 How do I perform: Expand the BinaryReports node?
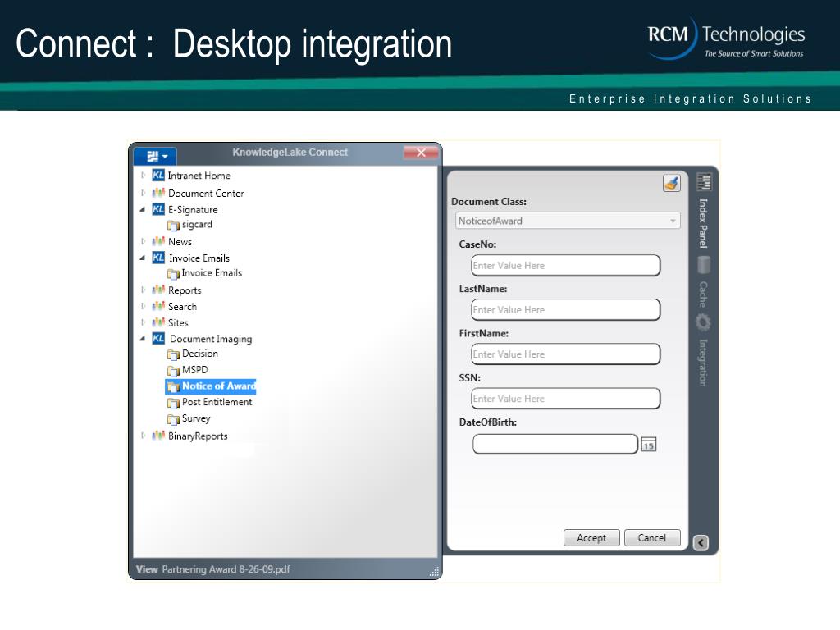(x=143, y=436)
